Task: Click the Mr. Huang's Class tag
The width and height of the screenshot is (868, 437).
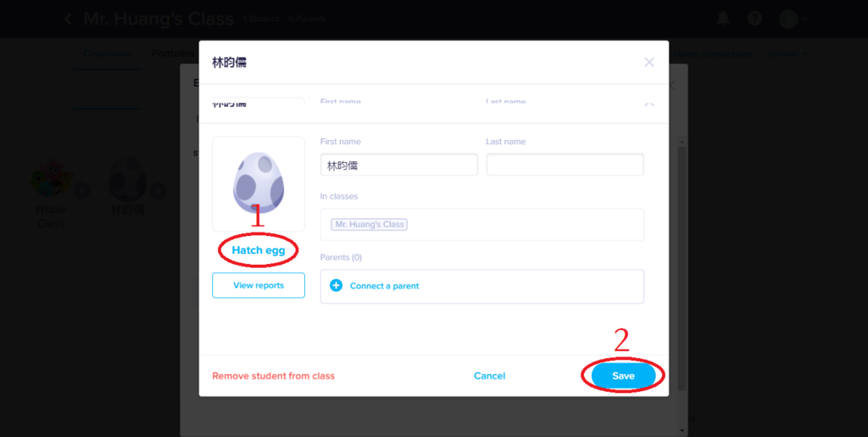Action: (x=370, y=224)
